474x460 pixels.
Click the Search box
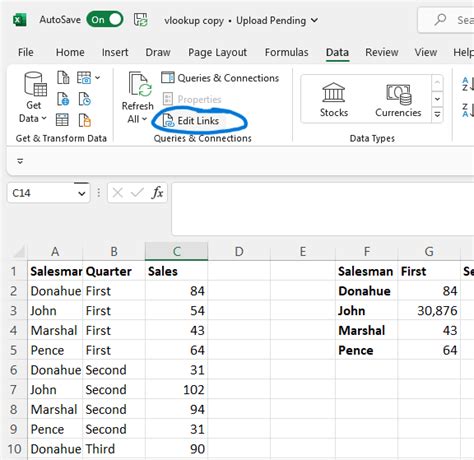coord(447,20)
